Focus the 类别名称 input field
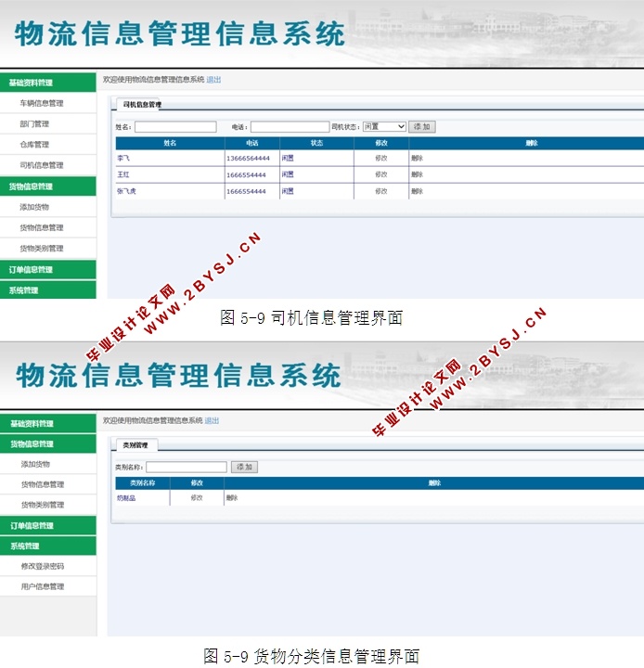 pos(187,467)
